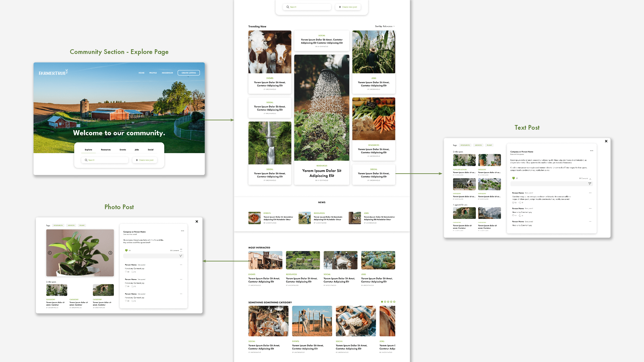Select first carousel dot in Something Category
This screenshot has height=362, width=644.
click(382, 302)
